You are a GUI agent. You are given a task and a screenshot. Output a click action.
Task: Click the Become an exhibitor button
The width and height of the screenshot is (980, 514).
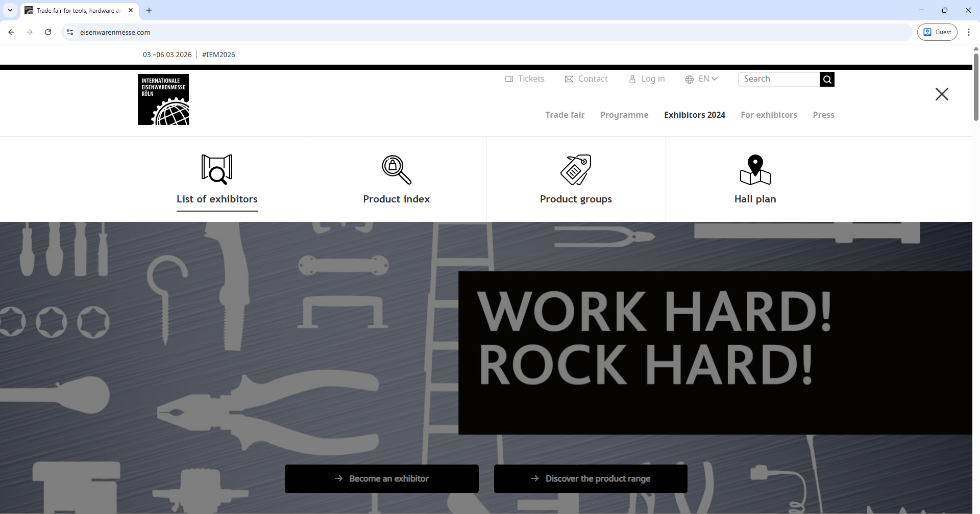[381, 479]
